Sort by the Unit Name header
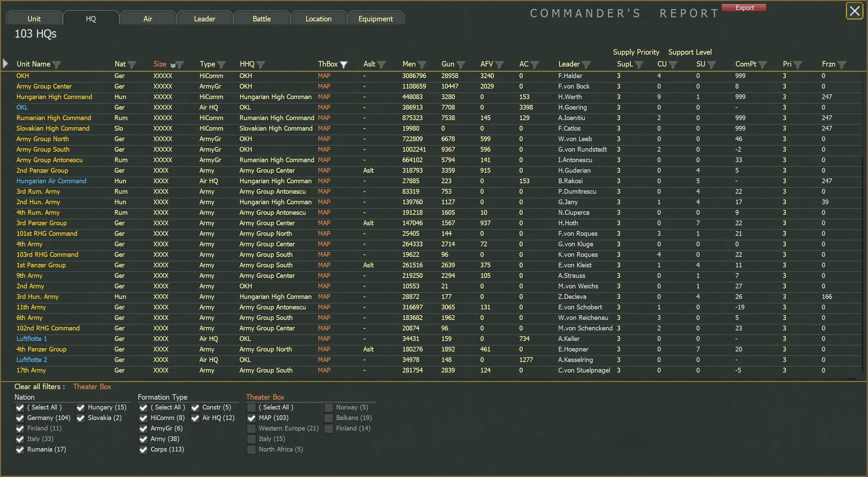The image size is (868, 477). tap(34, 64)
